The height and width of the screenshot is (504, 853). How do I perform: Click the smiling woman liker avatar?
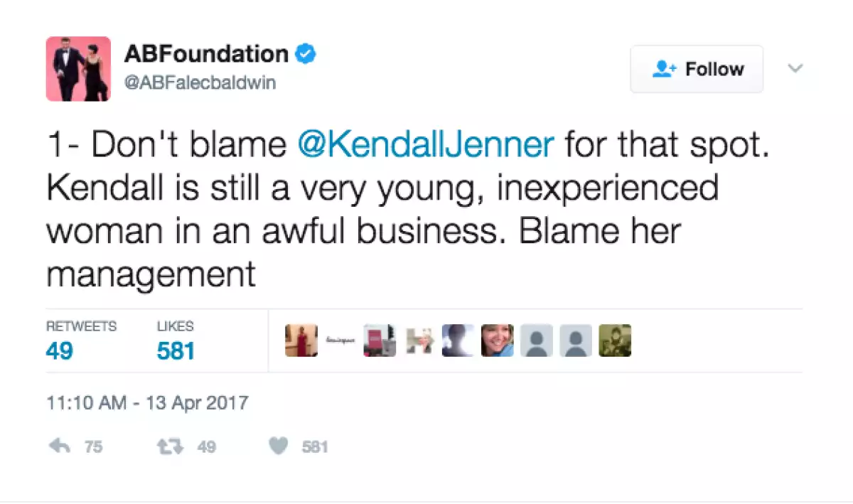click(x=497, y=341)
